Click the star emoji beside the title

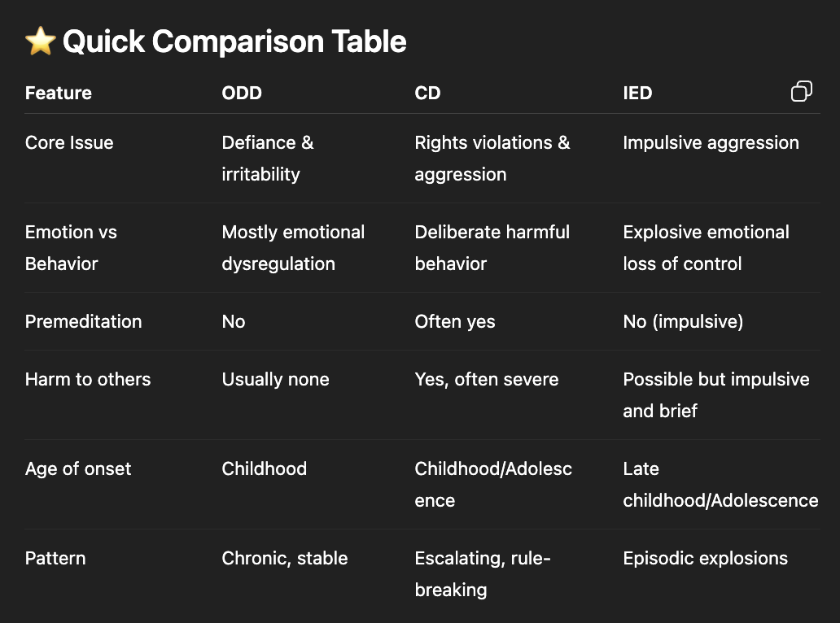click(x=40, y=41)
